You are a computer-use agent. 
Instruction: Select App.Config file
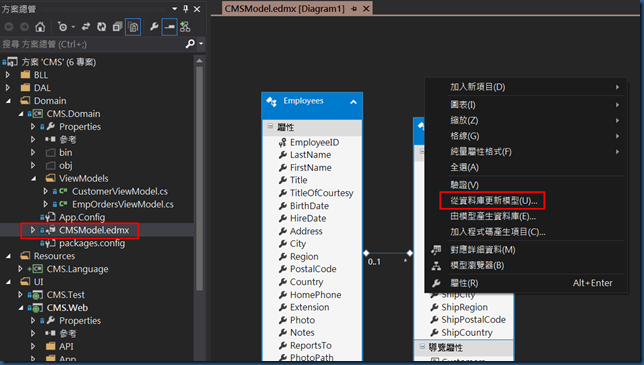(x=82, y=217)
